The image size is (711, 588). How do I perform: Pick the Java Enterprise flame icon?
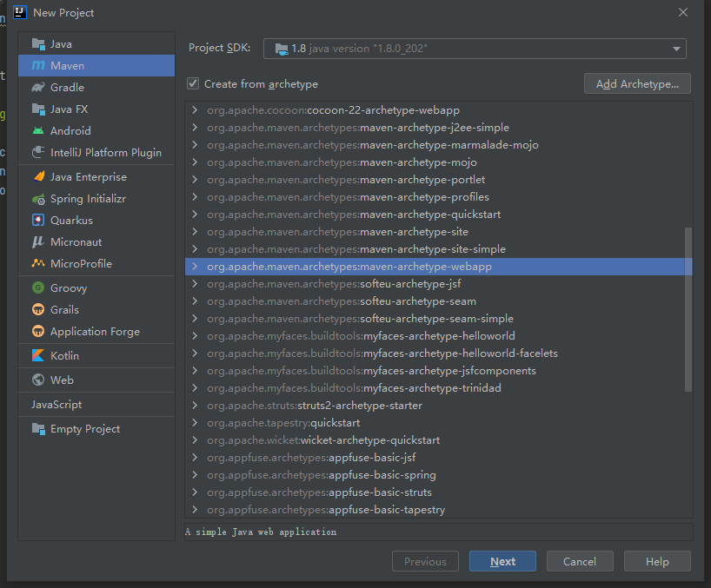[x=38, y=176]
